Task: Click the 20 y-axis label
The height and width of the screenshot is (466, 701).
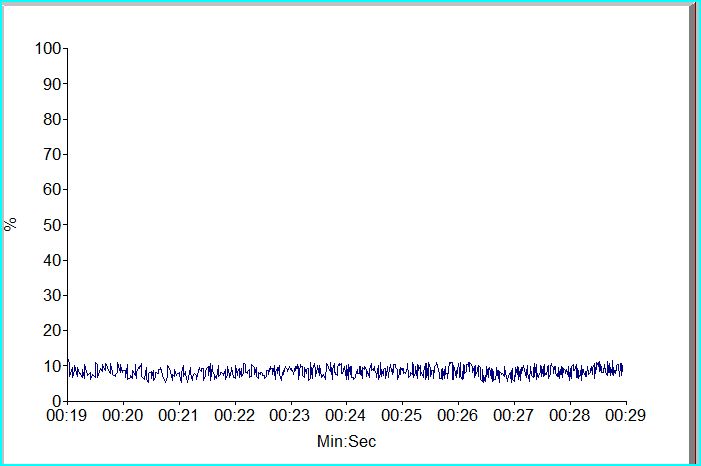Action: tap(52, 331)
